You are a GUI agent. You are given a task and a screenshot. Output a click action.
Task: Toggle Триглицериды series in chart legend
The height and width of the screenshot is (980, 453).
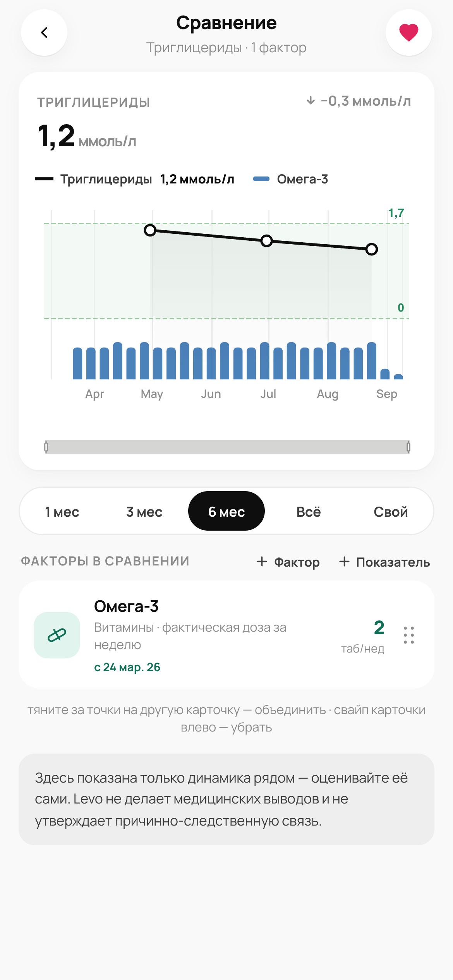[135, 179]
